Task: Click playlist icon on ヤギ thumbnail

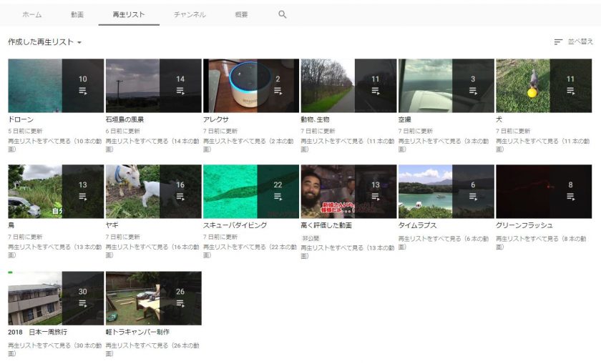Action: coord(180,197)
